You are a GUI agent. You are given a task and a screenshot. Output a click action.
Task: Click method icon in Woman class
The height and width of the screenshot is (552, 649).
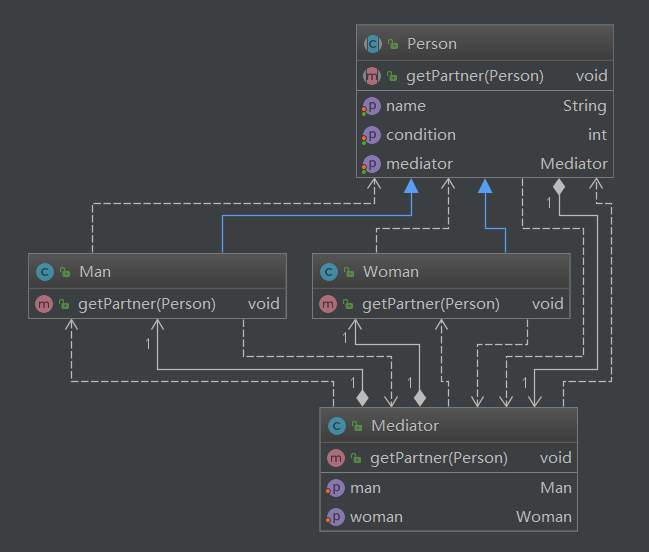(x=328, y=304)
